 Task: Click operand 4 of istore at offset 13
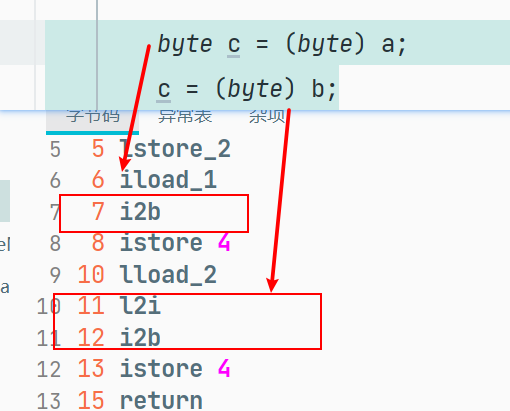coord(224,369)
